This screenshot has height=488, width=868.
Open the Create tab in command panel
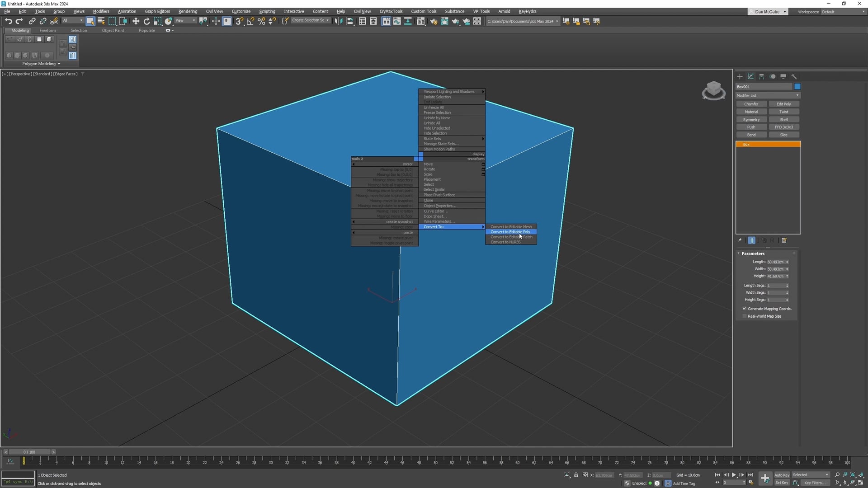[x=740, y=76]
